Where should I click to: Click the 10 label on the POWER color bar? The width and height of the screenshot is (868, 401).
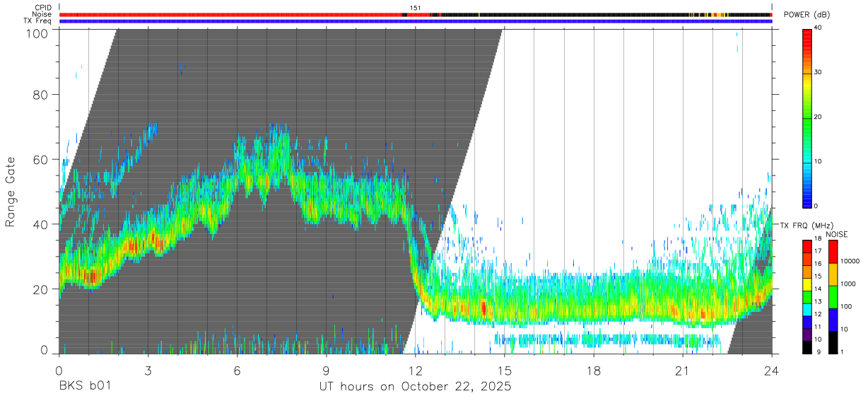point(818,161)
